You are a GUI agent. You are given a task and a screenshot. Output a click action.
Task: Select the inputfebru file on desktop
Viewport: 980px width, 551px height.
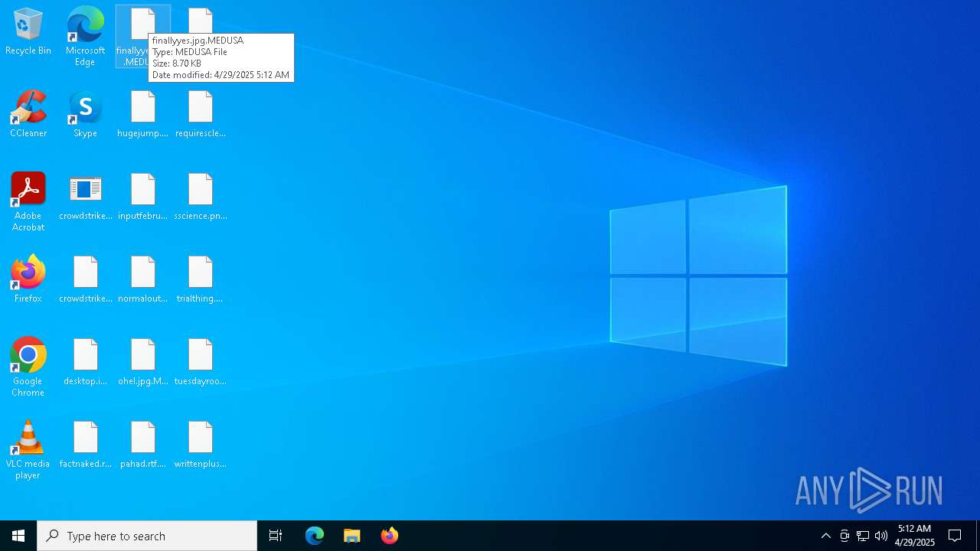(x=143, y=197)
